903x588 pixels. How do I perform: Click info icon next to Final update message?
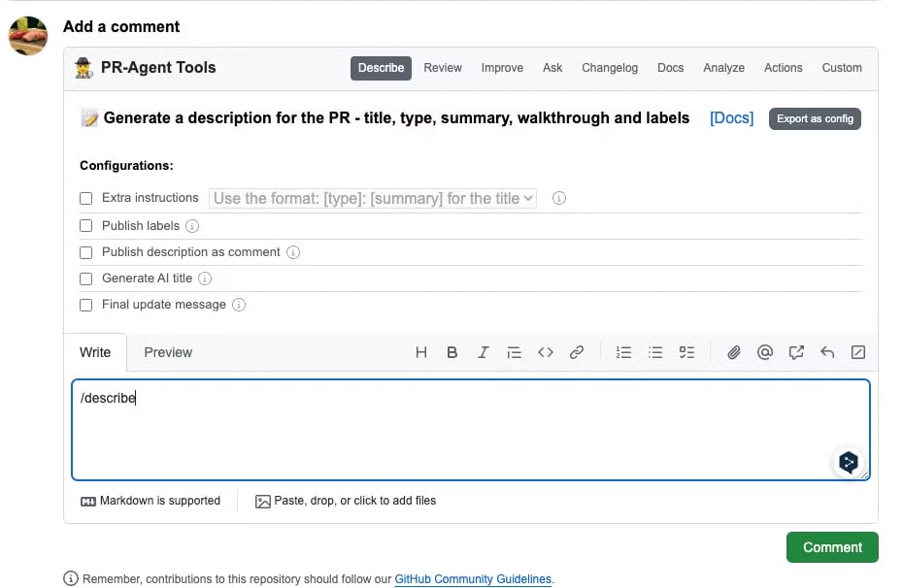[x=239, y=305]
